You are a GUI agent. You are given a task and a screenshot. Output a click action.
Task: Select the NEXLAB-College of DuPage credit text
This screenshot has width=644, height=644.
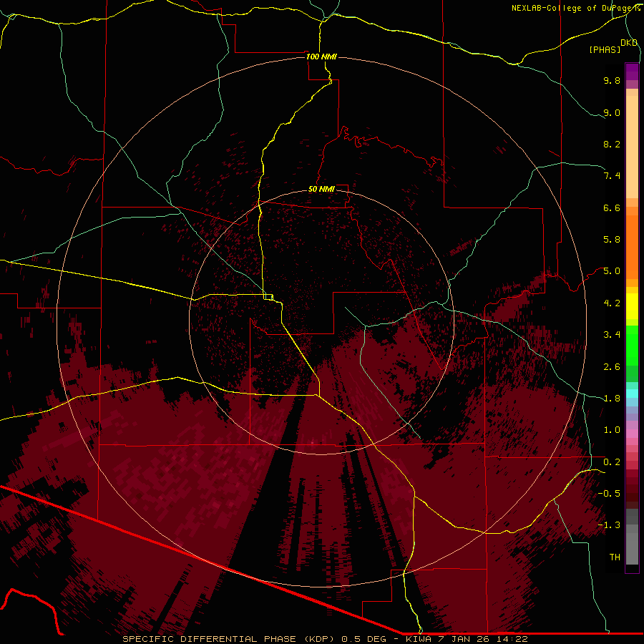coord(575,8)
